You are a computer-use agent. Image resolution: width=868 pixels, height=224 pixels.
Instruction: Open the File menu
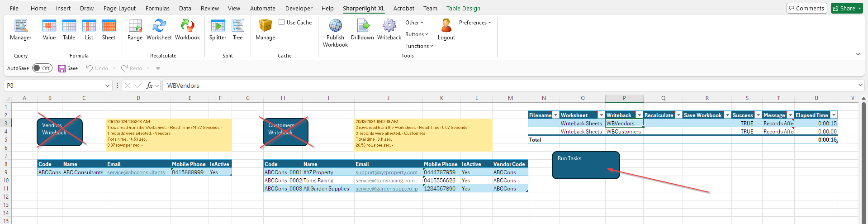pos(14,8)
